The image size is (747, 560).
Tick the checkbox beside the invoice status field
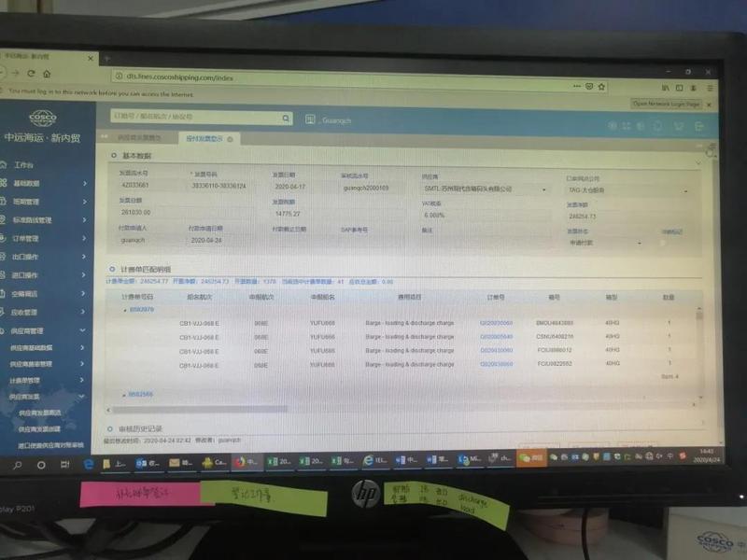662,242
